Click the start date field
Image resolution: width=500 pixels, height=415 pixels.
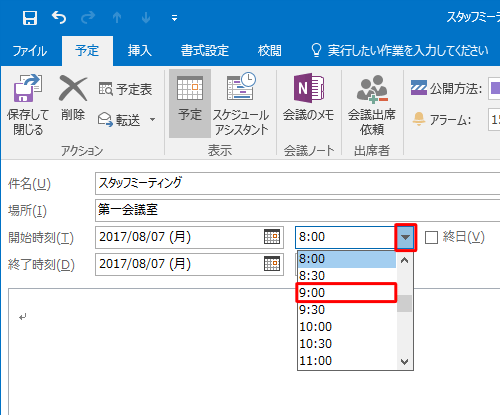(x=189, y=237)
